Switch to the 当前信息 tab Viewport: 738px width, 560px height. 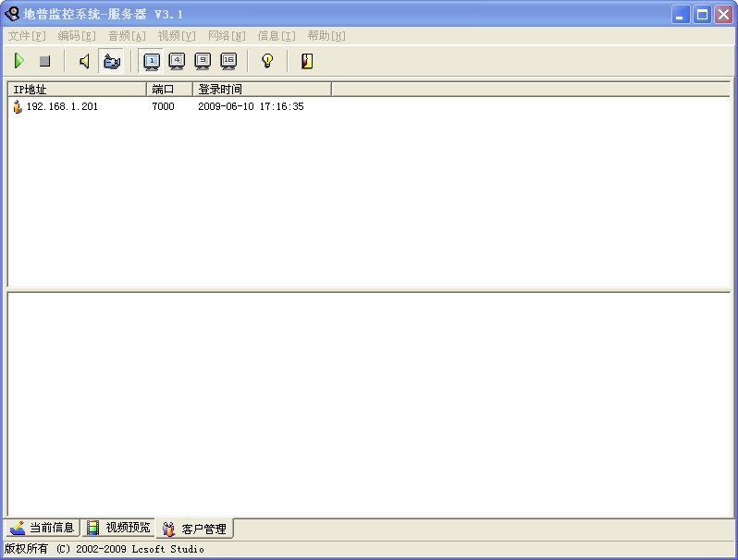[x=43, y=528]
